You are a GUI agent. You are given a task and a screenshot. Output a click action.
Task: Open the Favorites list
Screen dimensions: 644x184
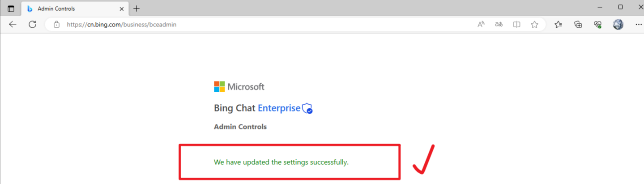click(x=558, y=25)
